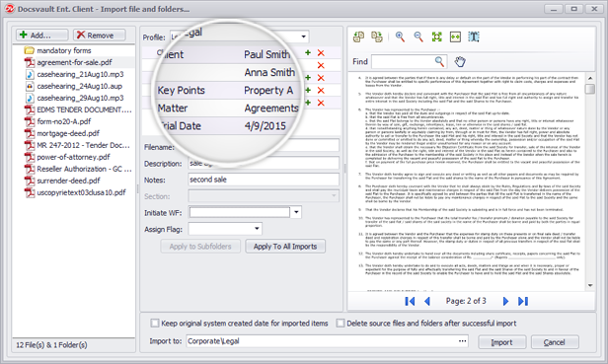Select mortgage-deed.pdf

pyautogui.click(x=62, y=133)
